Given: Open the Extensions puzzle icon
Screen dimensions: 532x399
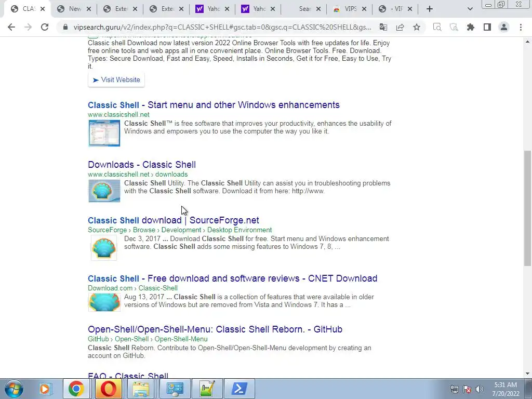Looking at the screenshot, I should click(471, 27).
